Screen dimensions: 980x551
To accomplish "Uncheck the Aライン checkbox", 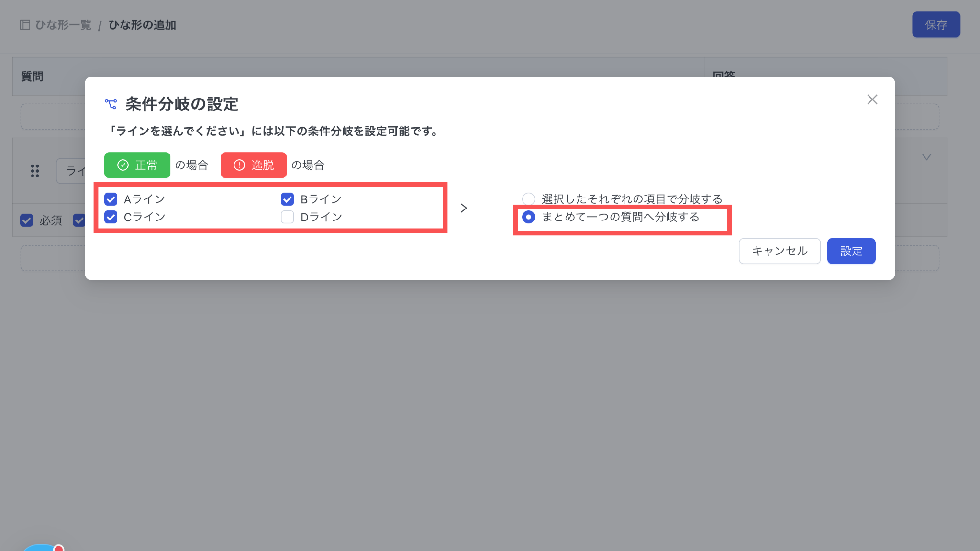I will 111,199.
